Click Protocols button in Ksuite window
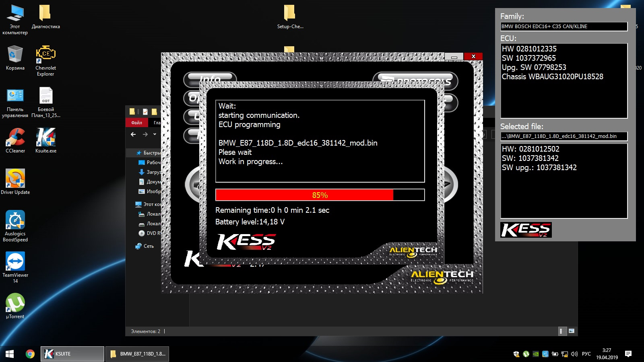The width and height of the screenshot is (644, 362). (x=415, y=81)
